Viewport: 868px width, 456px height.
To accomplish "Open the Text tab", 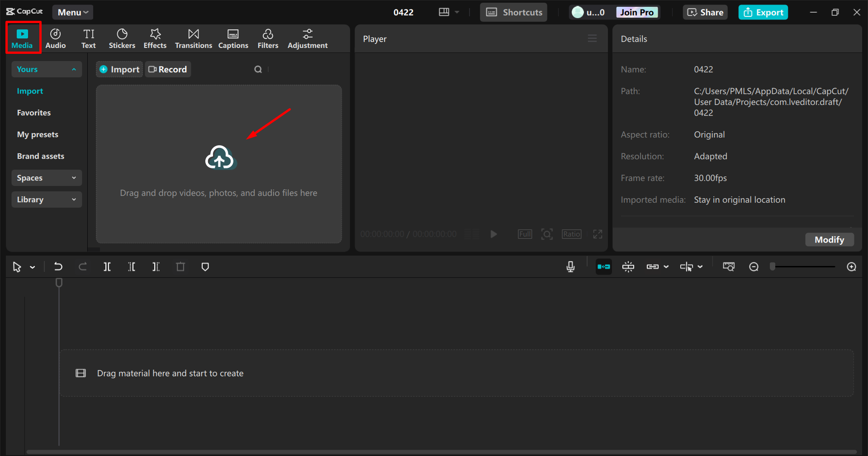I will pyautogui.click(x=89, y=38).
